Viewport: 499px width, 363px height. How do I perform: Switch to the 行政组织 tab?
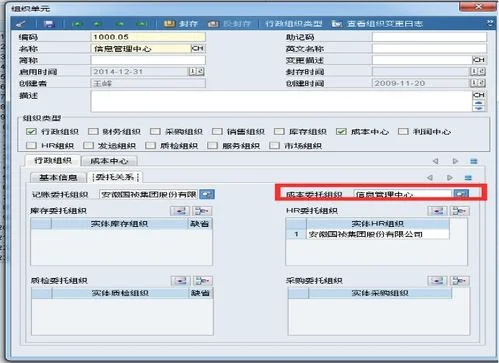coord(53,161)
